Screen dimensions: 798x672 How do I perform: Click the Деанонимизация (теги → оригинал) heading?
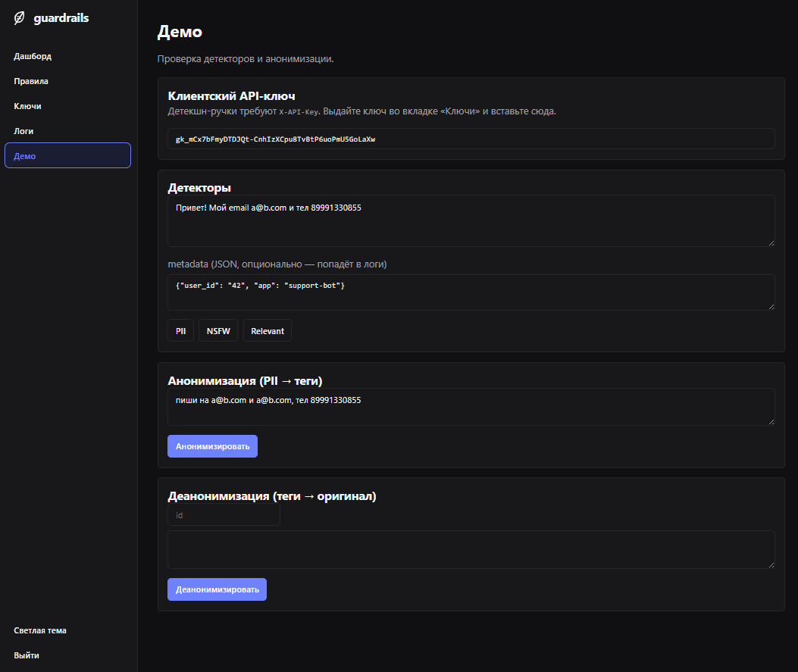tap(272, 496)
